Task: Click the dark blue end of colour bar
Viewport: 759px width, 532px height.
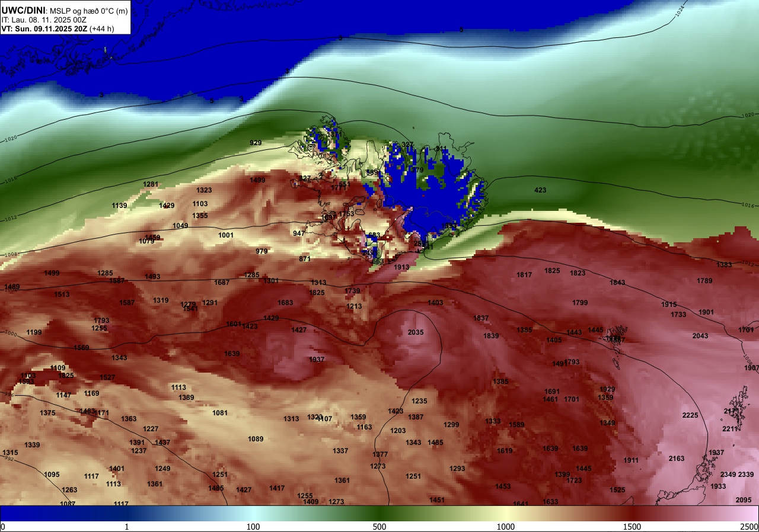Action: (x=12, y=514)
